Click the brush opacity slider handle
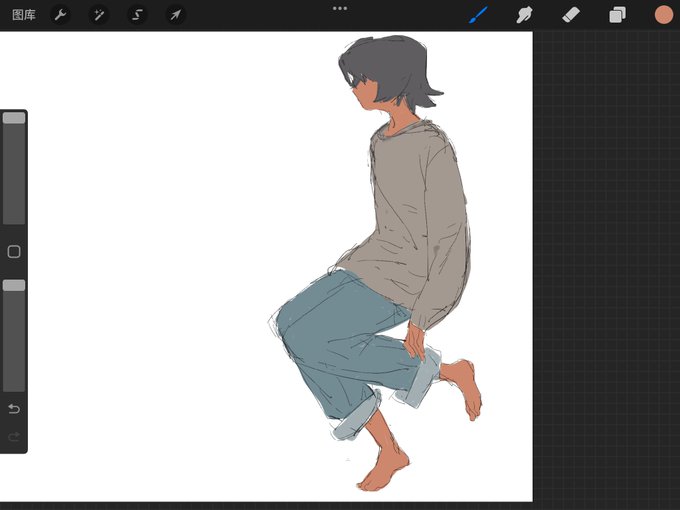 14,285
